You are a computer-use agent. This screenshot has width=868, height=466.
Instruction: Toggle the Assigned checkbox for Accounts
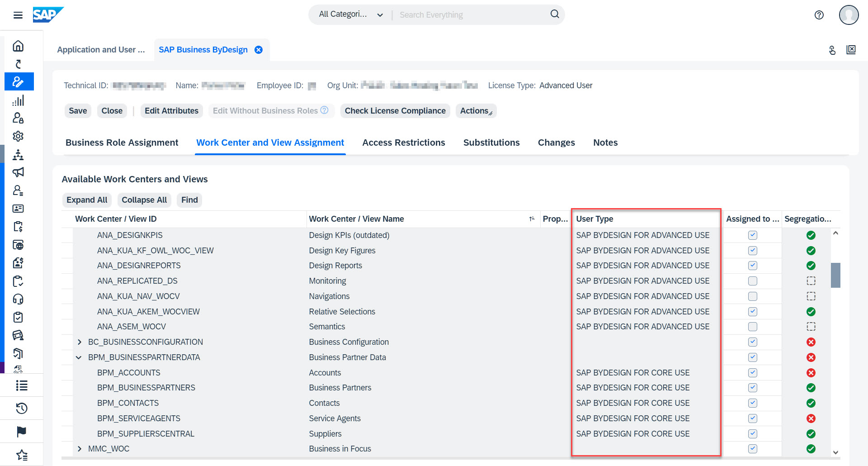[x=753, y=373]
